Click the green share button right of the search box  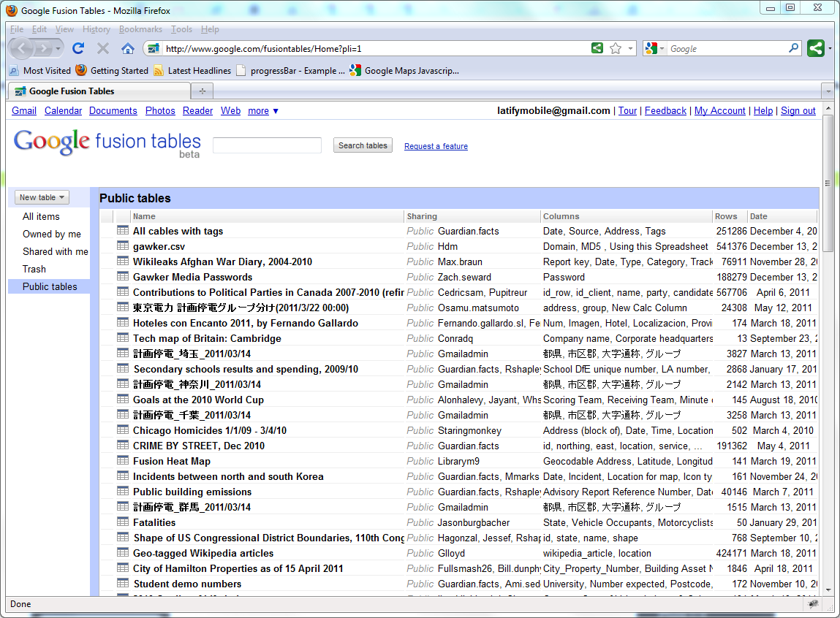point(815,48)
